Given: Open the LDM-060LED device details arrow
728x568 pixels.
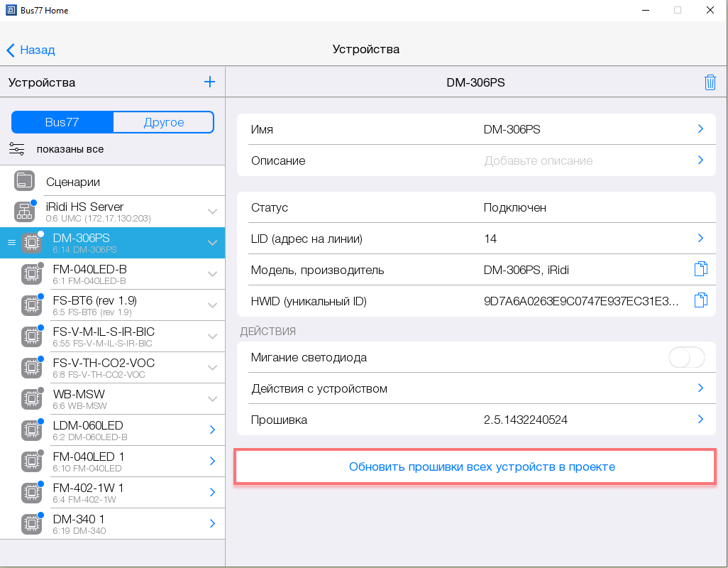Looking at the screenshot, I should pos(212,430).
